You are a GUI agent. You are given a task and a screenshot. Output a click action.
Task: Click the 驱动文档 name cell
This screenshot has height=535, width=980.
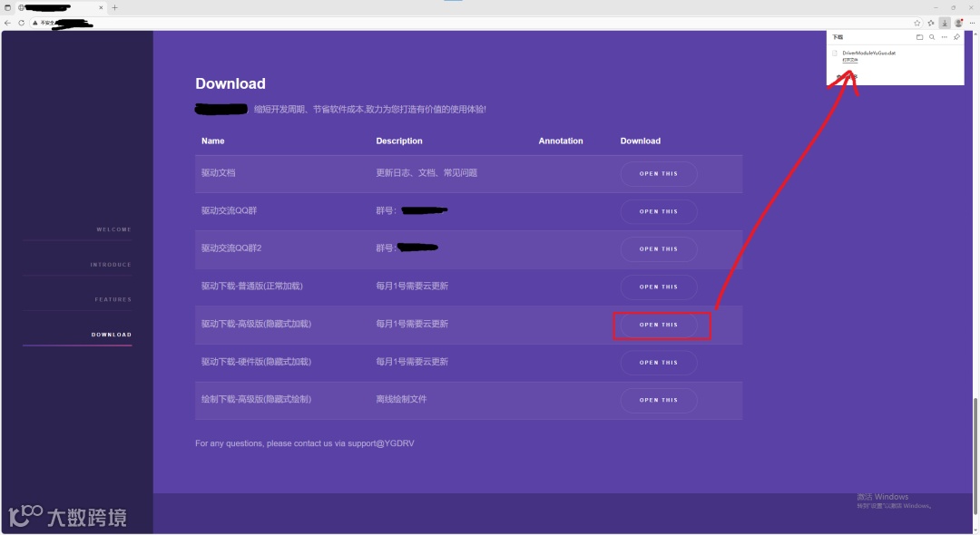[x=218, y=173]
